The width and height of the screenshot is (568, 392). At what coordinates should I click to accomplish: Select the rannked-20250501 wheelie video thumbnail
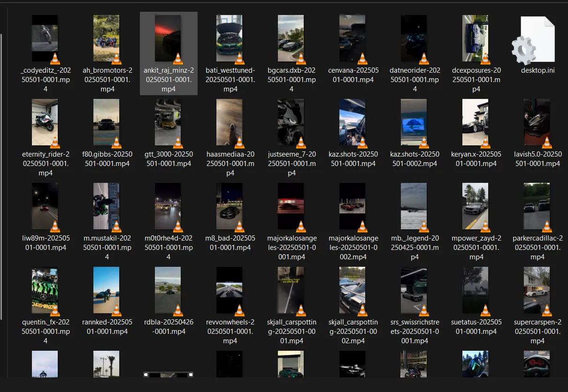107,290
